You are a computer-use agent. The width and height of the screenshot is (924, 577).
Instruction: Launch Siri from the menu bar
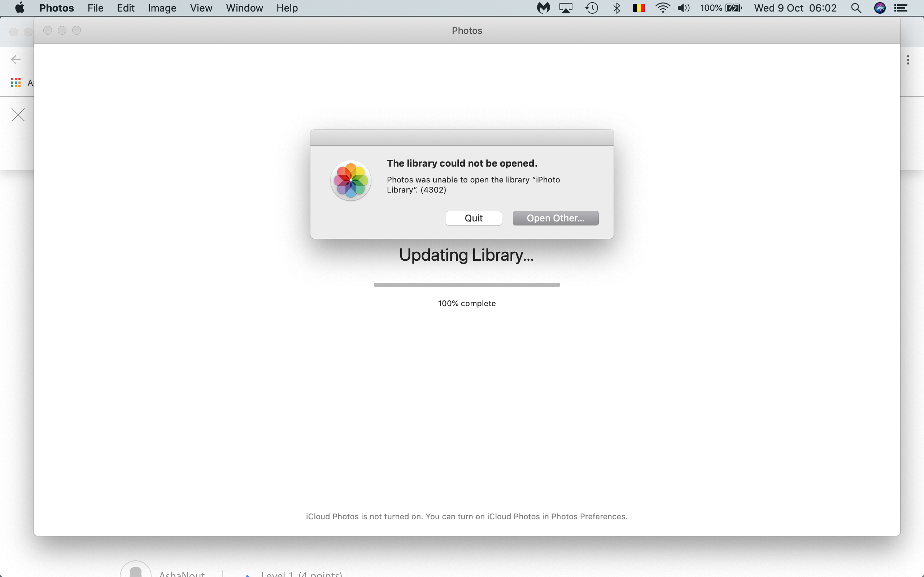point(880,8)
